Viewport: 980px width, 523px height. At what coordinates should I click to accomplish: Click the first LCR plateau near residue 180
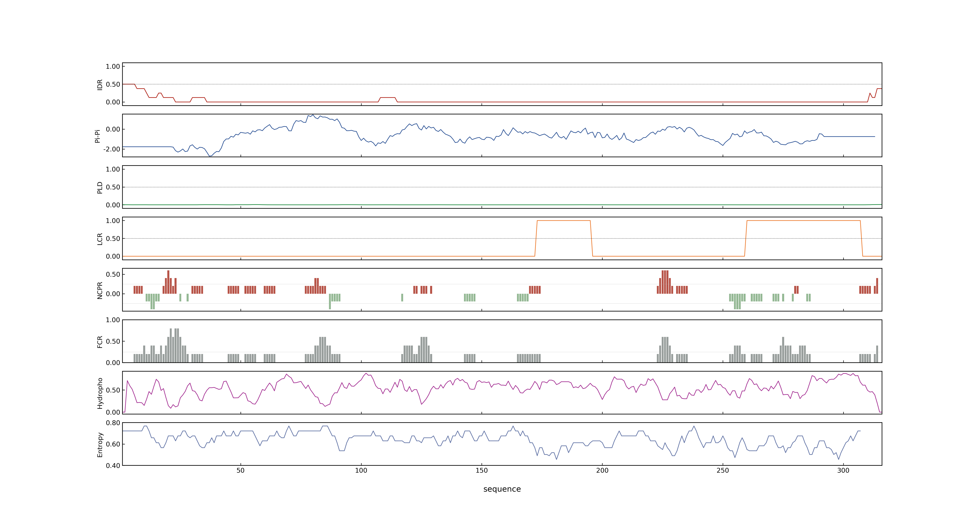pos(564,220)
